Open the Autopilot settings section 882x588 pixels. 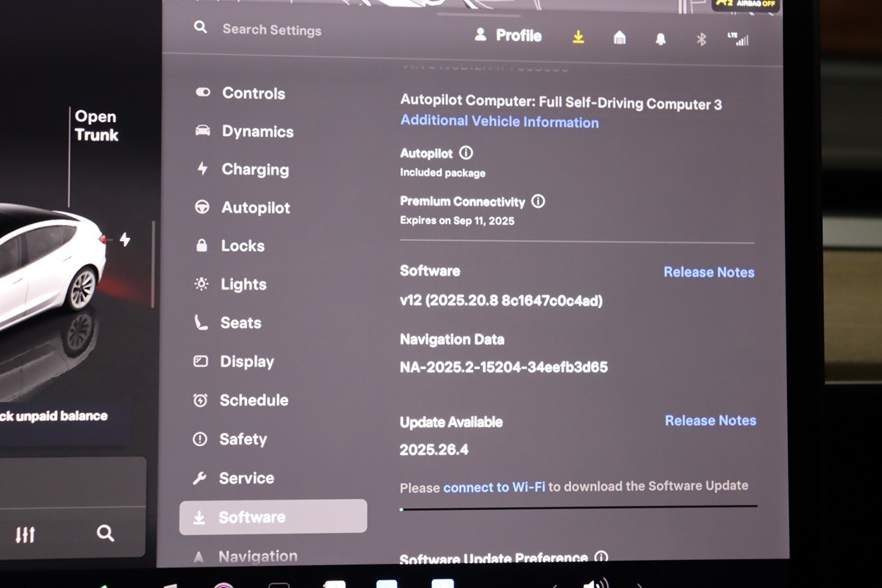tap(255, 208)
